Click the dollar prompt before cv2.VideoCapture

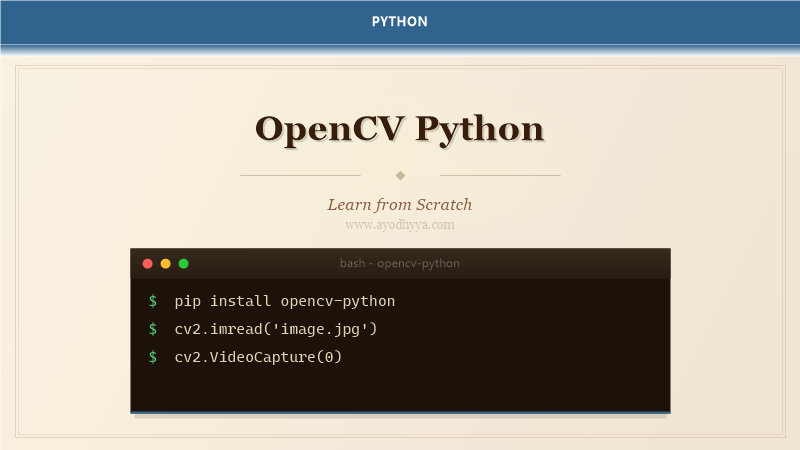click(153, 357)
